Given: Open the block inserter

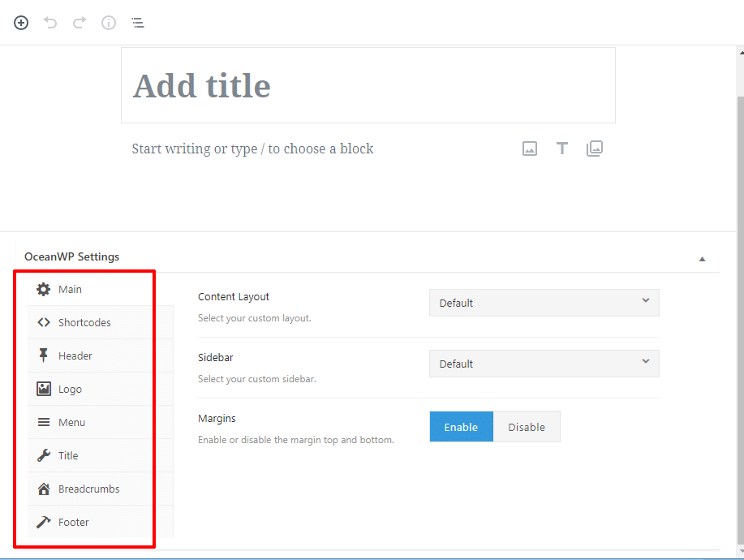Looking at the screenshot, I should point(20,22).
